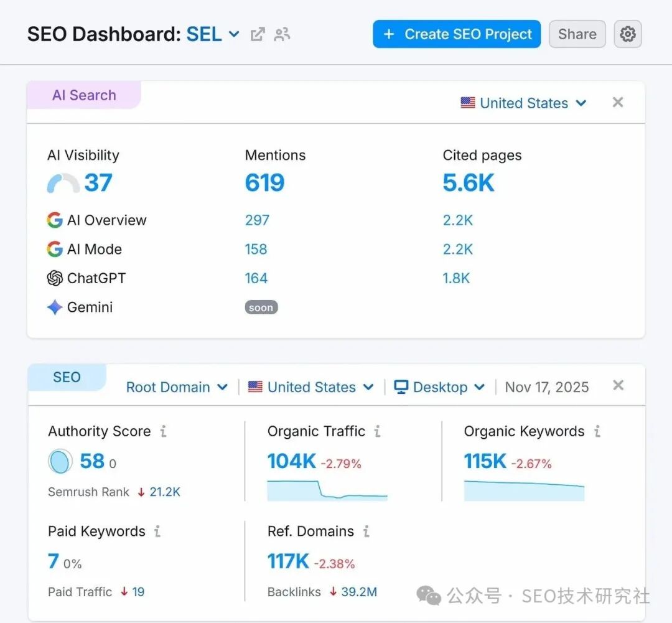Click the external link icon beside SEL
The height and width of the screenshot is (623, 672).
click(x=257, y=34)
